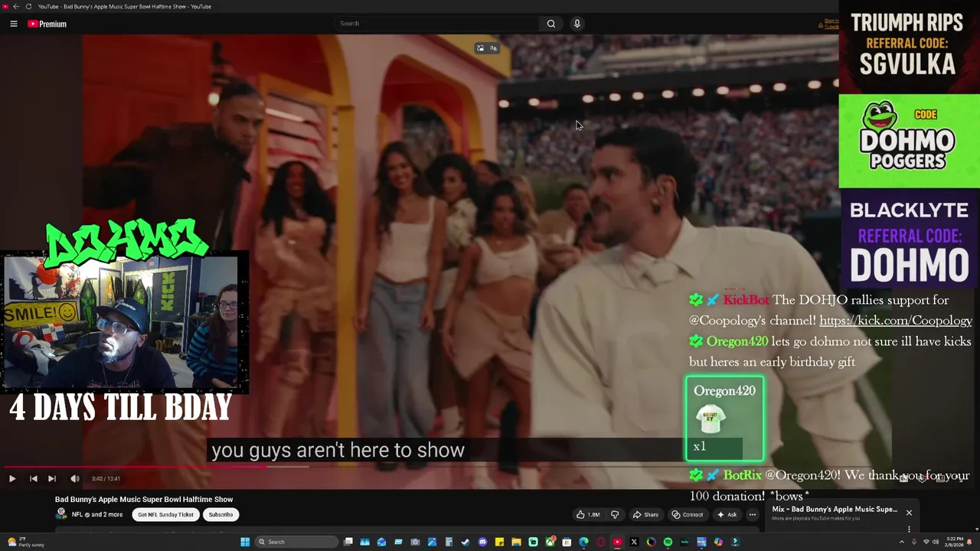Open Calculator from the taskbar
This screenshot has height=551, width=980.
449,542
